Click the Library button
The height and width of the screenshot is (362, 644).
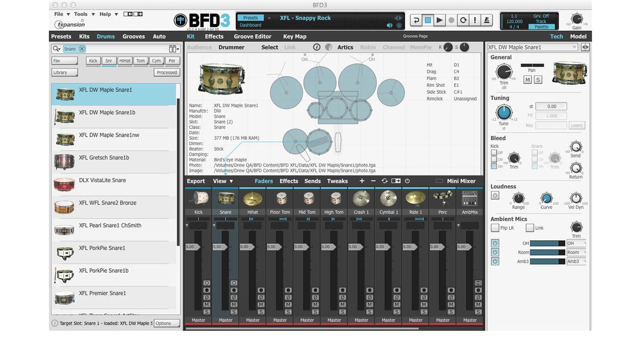[65, 72]
